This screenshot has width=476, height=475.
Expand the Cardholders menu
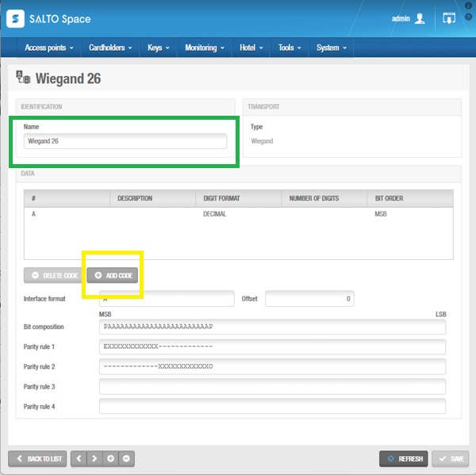pos(110,48)
